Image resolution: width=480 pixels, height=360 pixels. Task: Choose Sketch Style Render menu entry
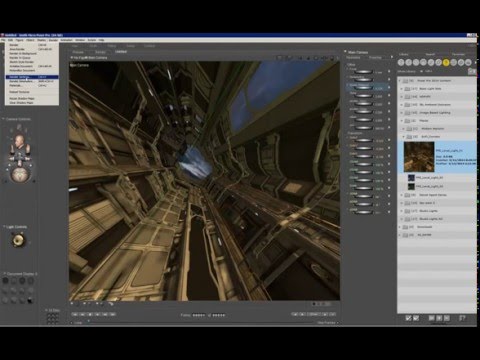pos(32,62)
